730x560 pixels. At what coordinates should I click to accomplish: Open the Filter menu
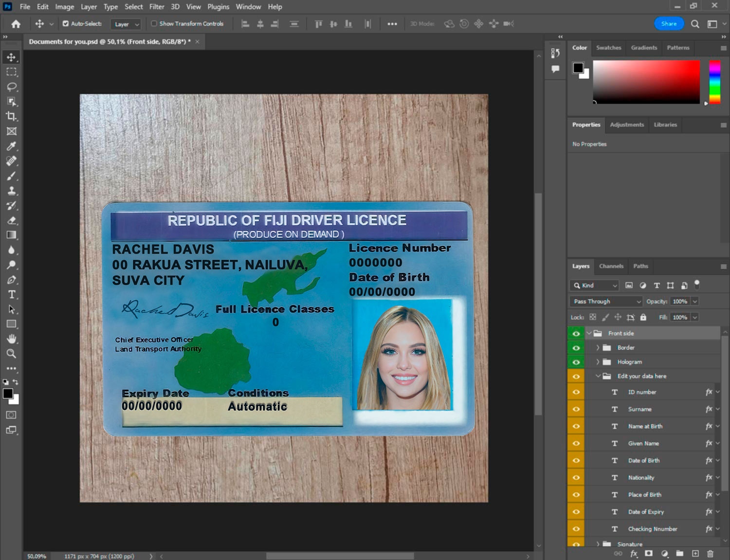click(x=156, y=7)
